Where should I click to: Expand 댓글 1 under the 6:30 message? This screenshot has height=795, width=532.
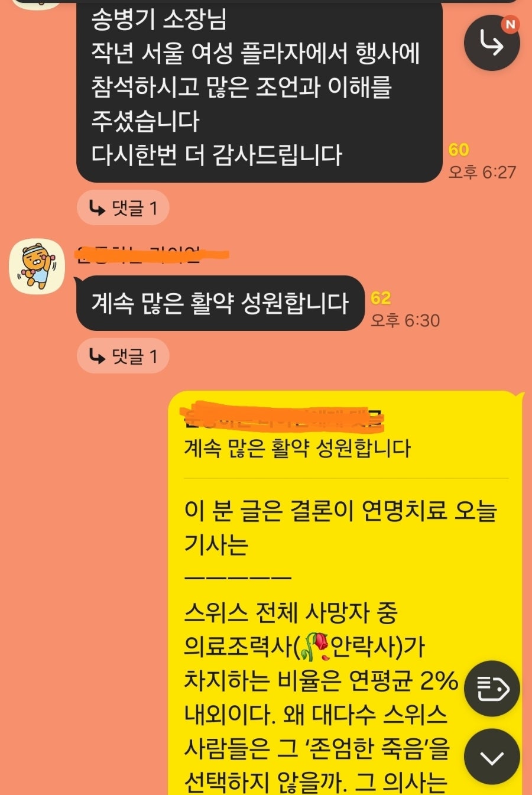click(x=123, y=356)
